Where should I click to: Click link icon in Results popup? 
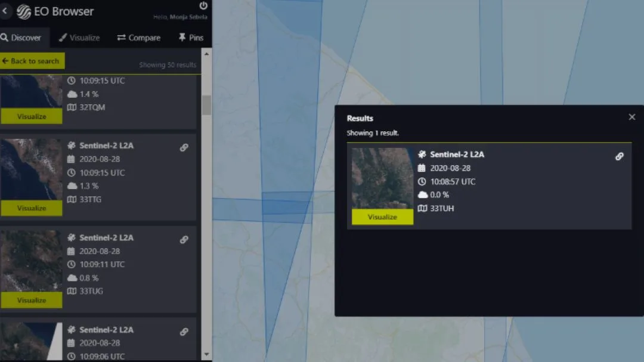(x=620, y=156)
